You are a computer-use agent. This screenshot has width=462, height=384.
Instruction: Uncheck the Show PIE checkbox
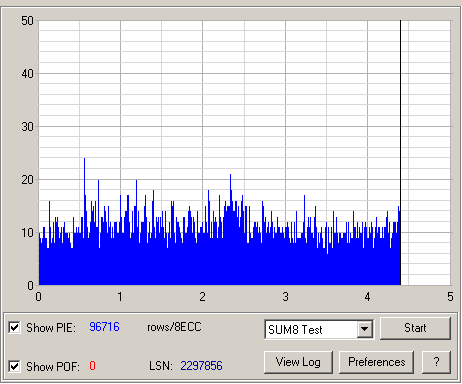(x=14, y=327)
